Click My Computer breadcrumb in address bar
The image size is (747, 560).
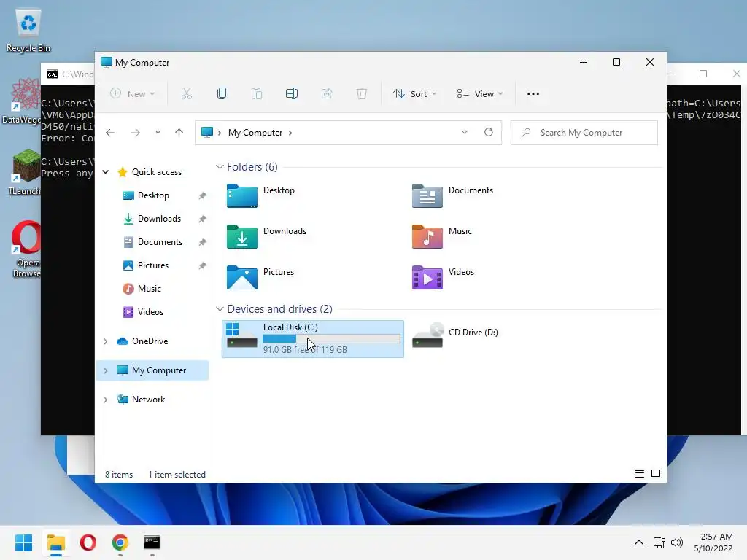pos(255,133)
